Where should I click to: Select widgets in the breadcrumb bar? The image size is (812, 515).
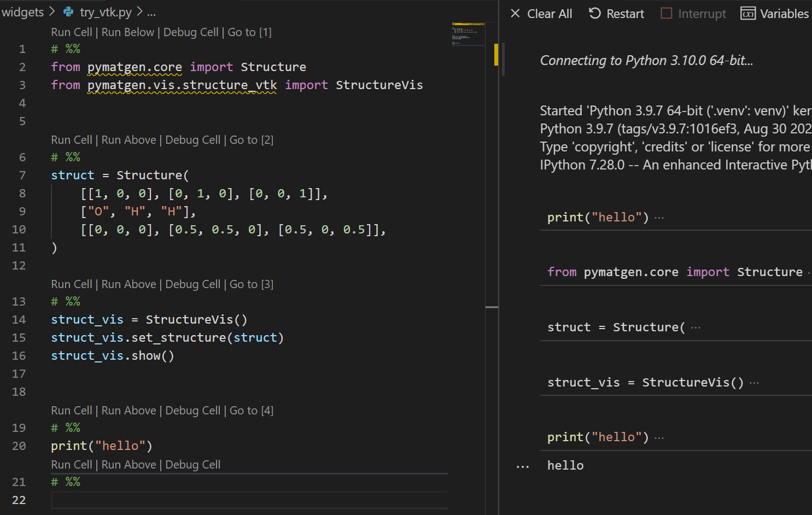22,11
